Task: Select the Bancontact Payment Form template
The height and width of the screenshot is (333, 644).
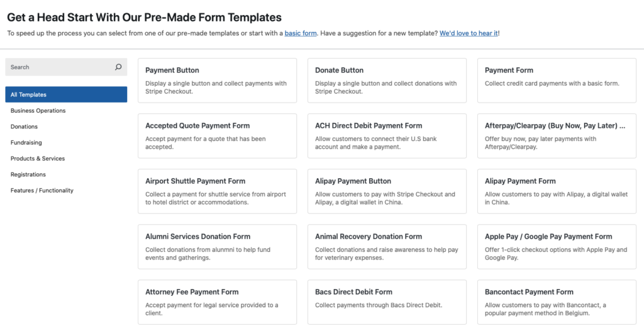Action: pos(556,302)
